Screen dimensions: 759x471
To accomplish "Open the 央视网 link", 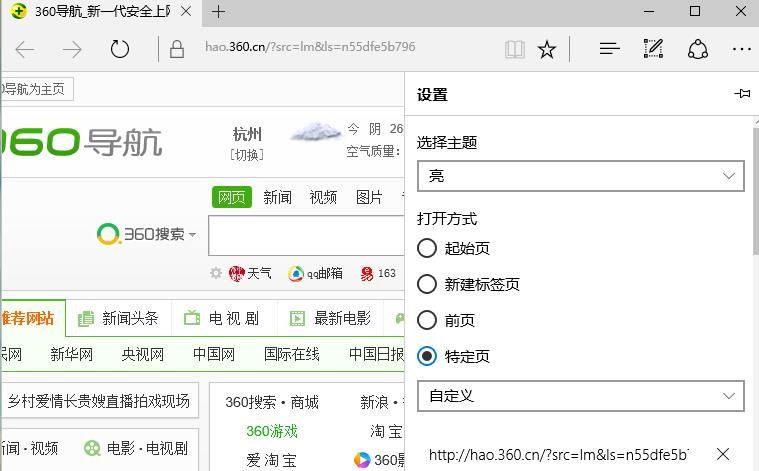I will pos(143,354).
